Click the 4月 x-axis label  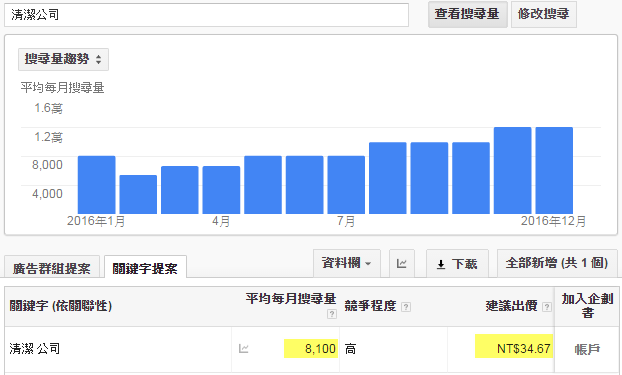(x=221, y=221)
